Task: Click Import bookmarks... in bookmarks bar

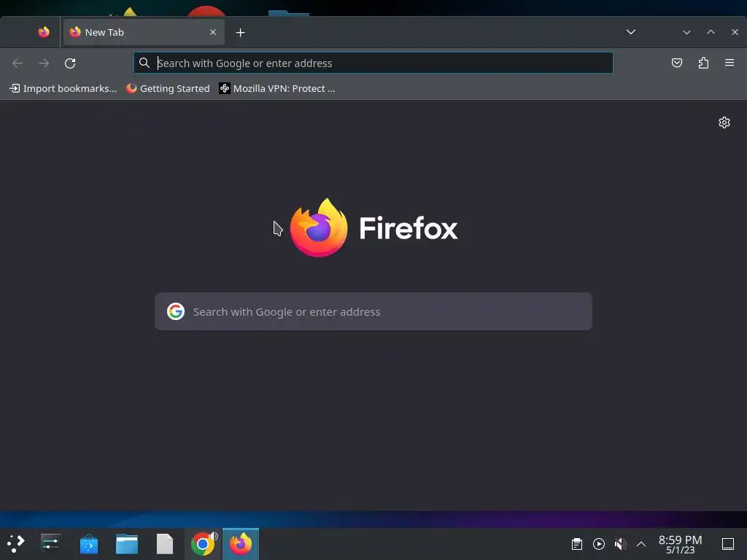Action: tap(63, 88)
